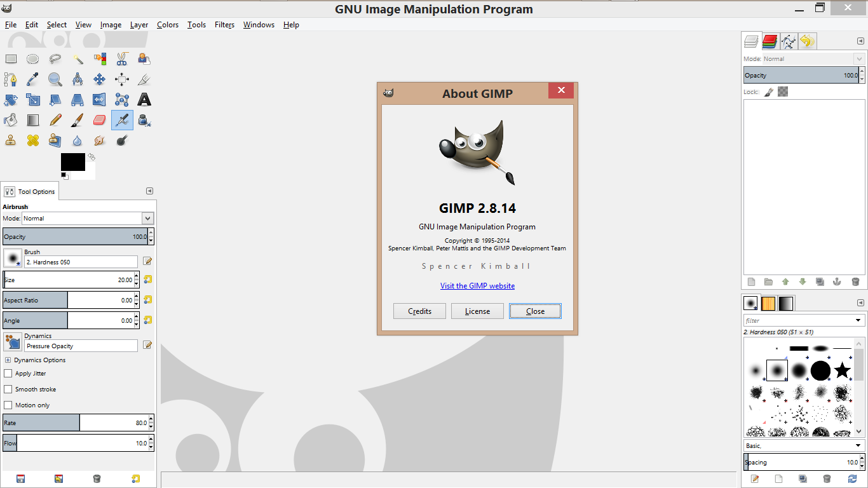Switch to the Channels tab

click(x=770, y=42)
